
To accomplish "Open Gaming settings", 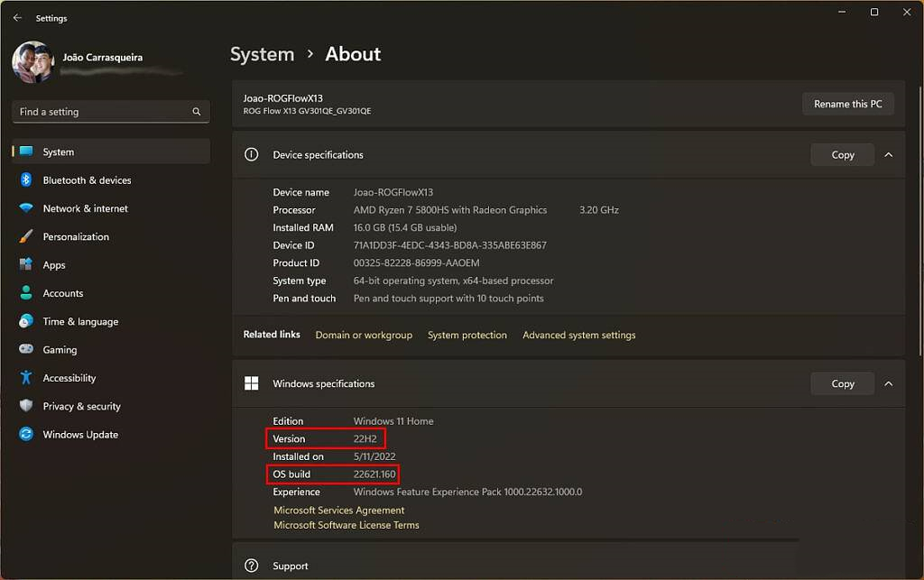I will point(59,349).
